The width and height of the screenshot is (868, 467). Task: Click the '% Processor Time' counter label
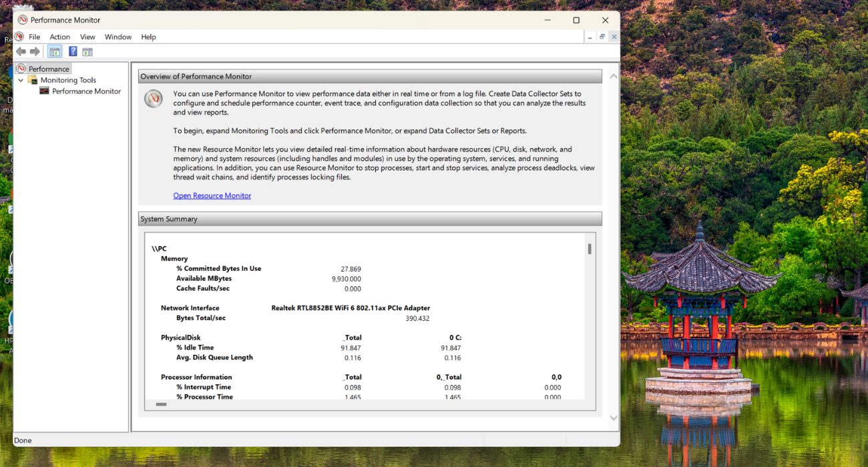point(204,397)
